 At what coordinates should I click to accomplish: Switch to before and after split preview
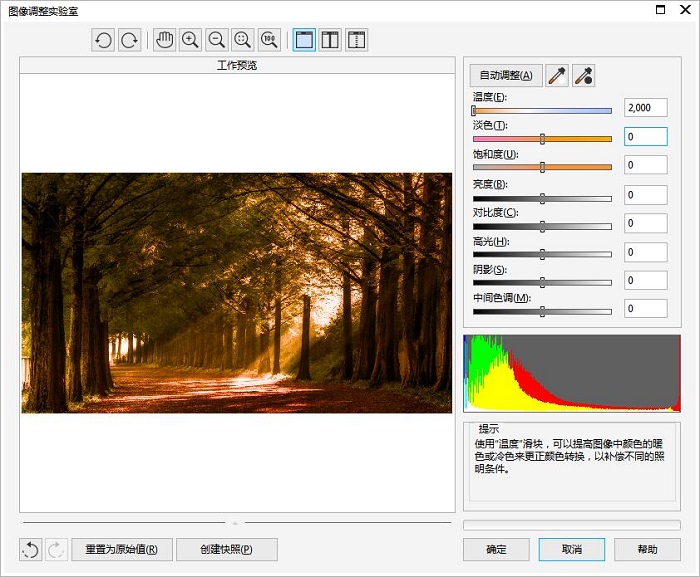click(356, 40)
